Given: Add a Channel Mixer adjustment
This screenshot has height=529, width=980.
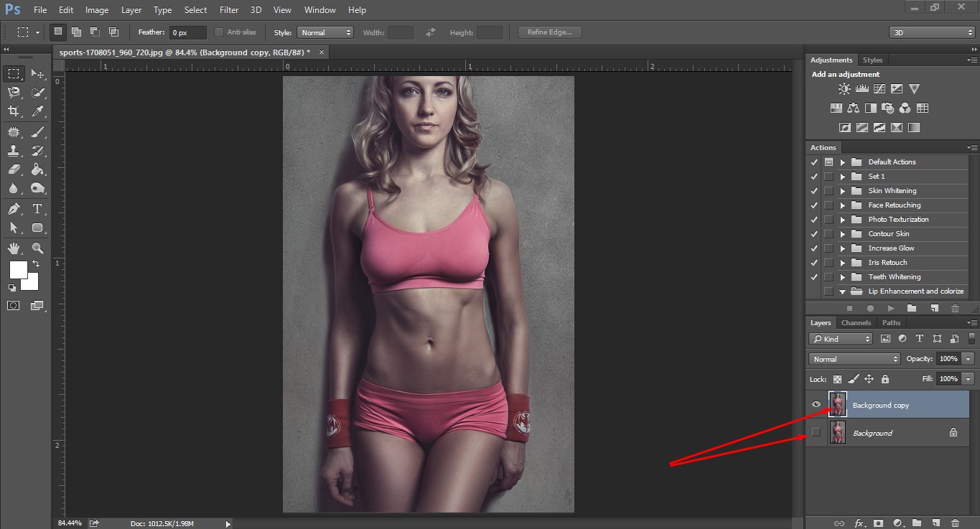Looking at the screenshot, I should click(905, 108).
